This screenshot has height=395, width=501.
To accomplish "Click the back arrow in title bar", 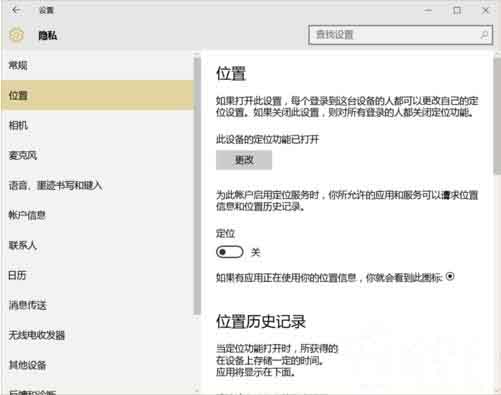I will pos(16,11).
